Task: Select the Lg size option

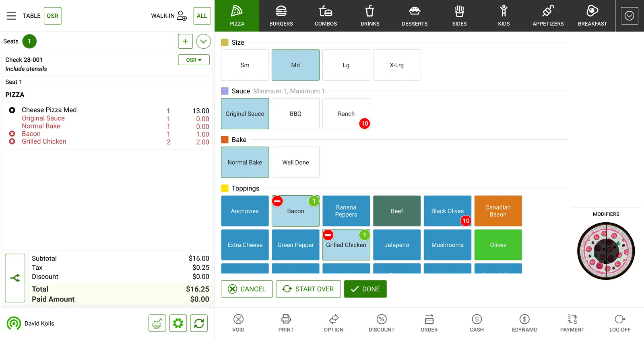Action: [346, 65]
